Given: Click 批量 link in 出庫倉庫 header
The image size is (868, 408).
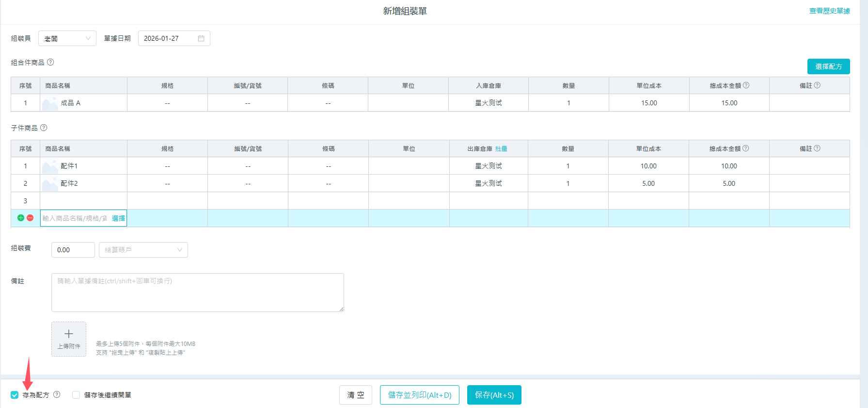Looking at the screenshot, I should click(x=501, y=149).
